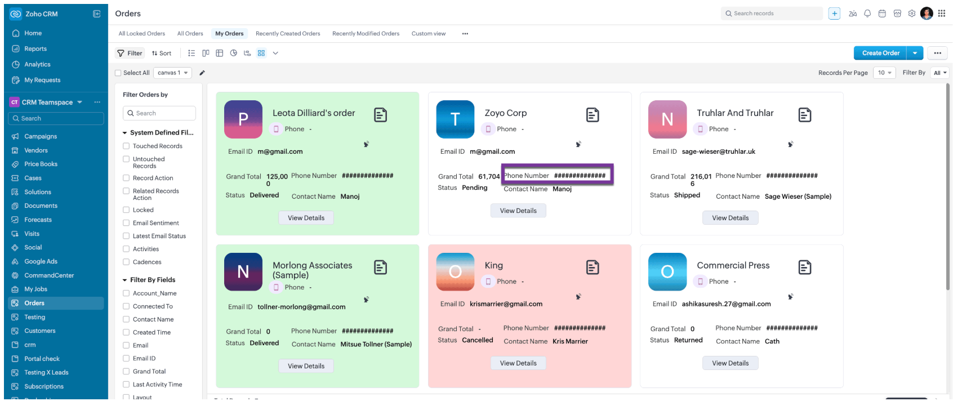This screenshot has height=410, width=980.
Task: Check the Select All checkbox
Action: coord(118,73)
